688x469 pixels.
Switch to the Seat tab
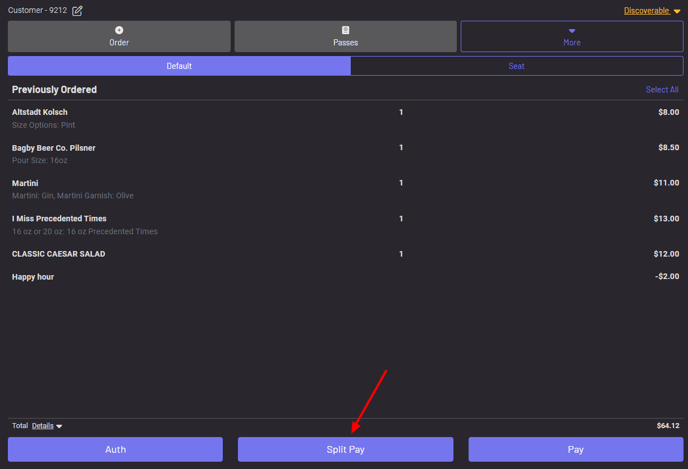pos(516,66)
